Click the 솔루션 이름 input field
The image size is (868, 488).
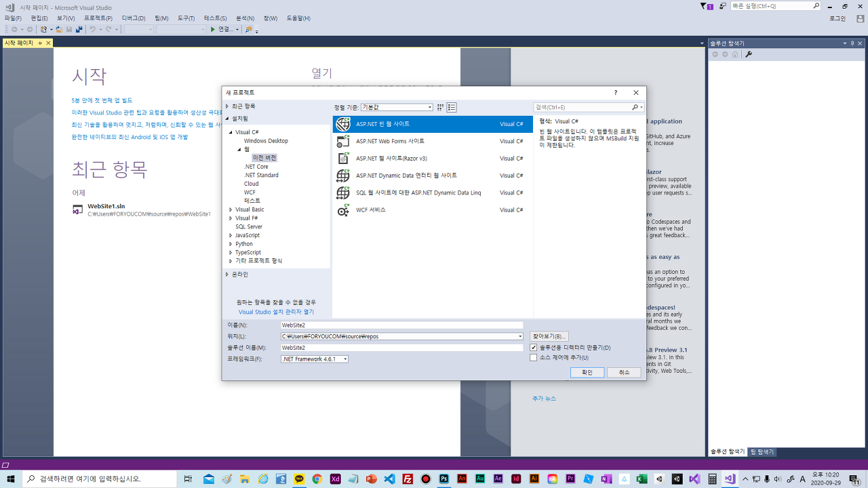click(x=402, y=348)
